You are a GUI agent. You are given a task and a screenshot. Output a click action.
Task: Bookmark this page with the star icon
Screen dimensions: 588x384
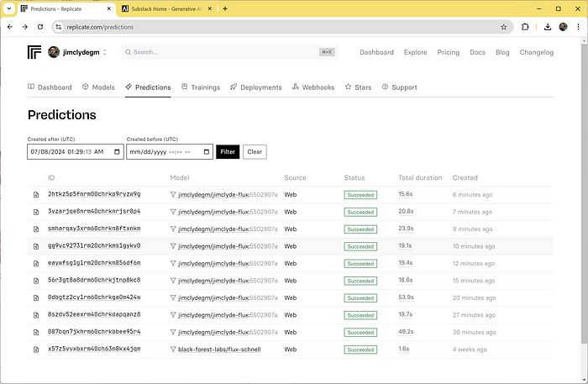click(503, 26)
